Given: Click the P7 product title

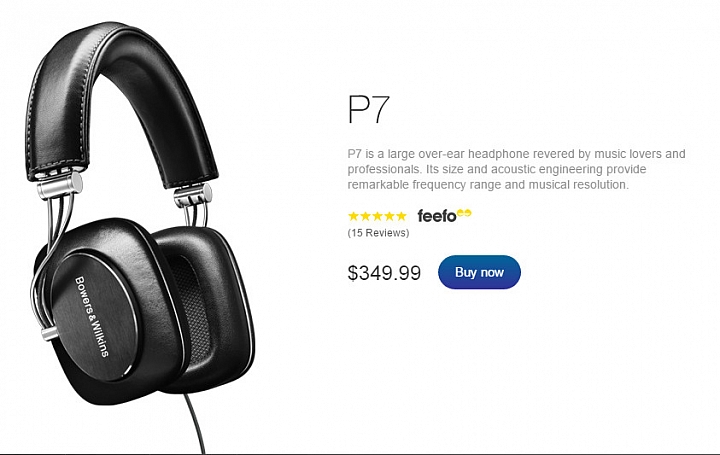Looking at the screenshot, I should (369, 109).
